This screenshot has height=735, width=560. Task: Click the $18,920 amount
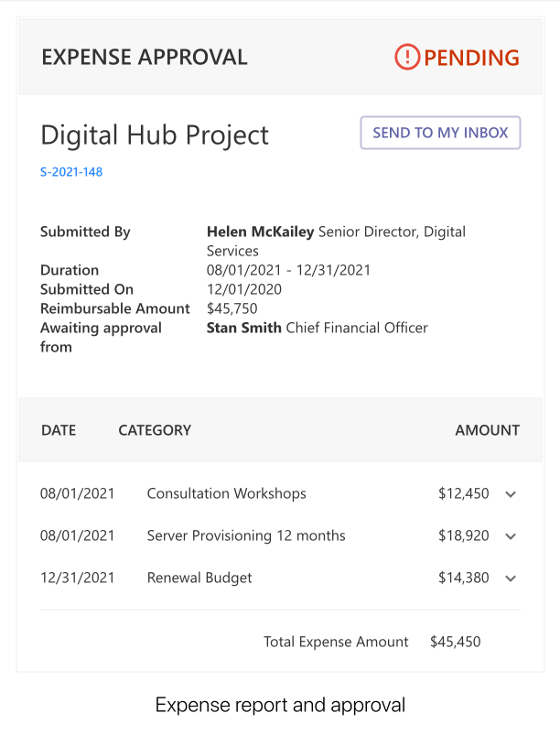(x=464, y=535)
